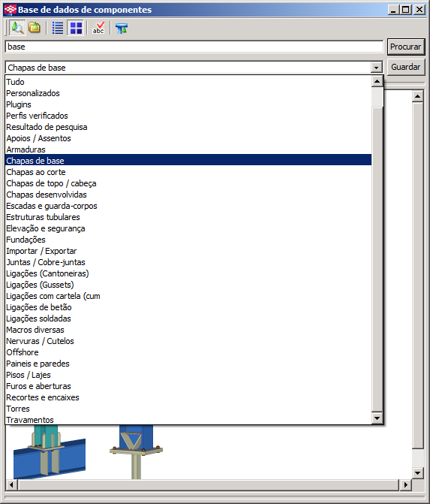Select 'Importar / Exportar' entry
Screen dimensions: 430x504
click(188, 251)
